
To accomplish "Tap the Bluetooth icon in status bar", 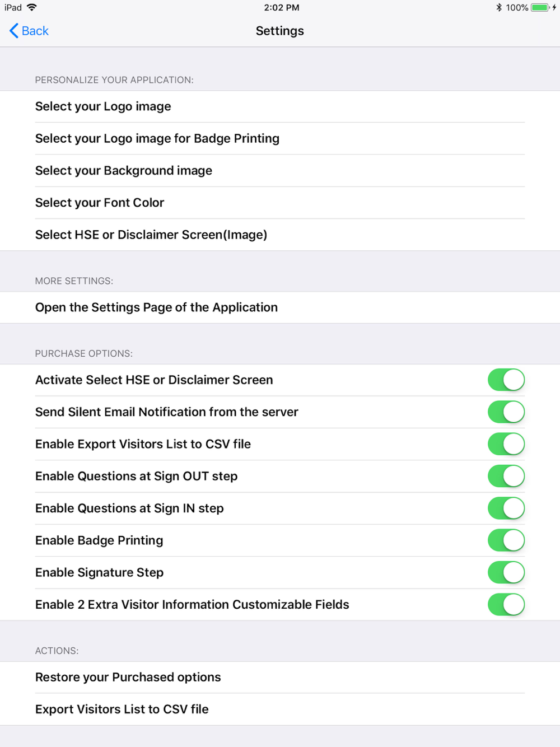I will (498, 8).
